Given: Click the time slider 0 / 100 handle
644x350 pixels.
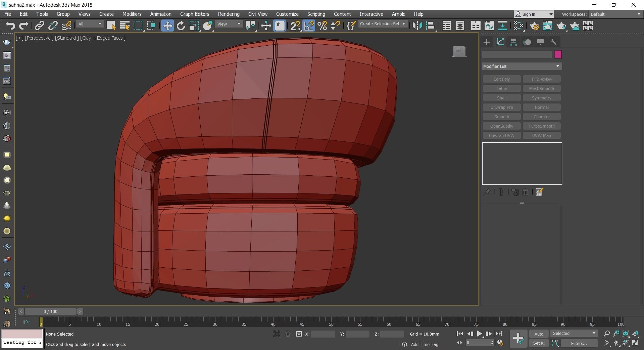Looking at the screenshot, I should [x=50, y=311].
